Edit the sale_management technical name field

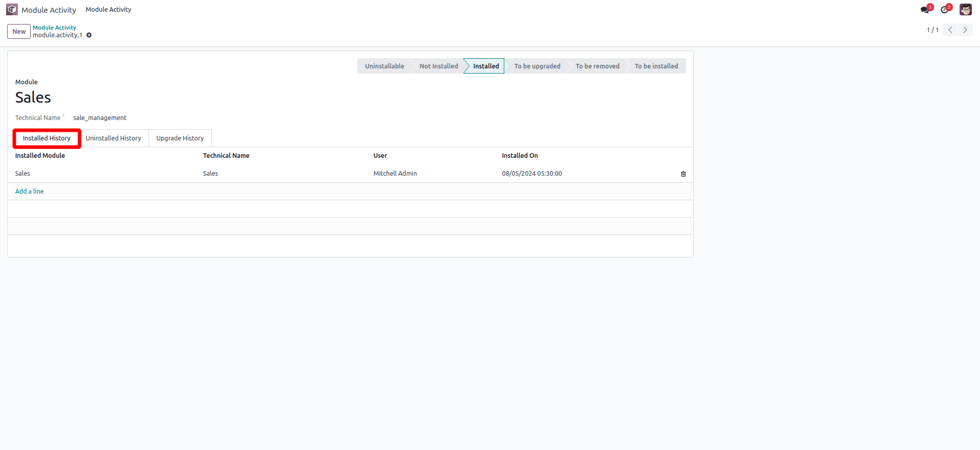(x=100, y=118)
